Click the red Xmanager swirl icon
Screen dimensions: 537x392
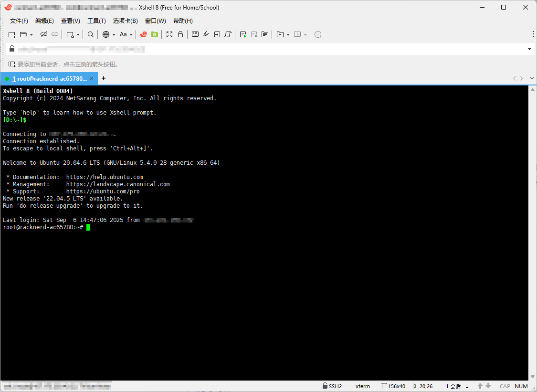point(143,34)
